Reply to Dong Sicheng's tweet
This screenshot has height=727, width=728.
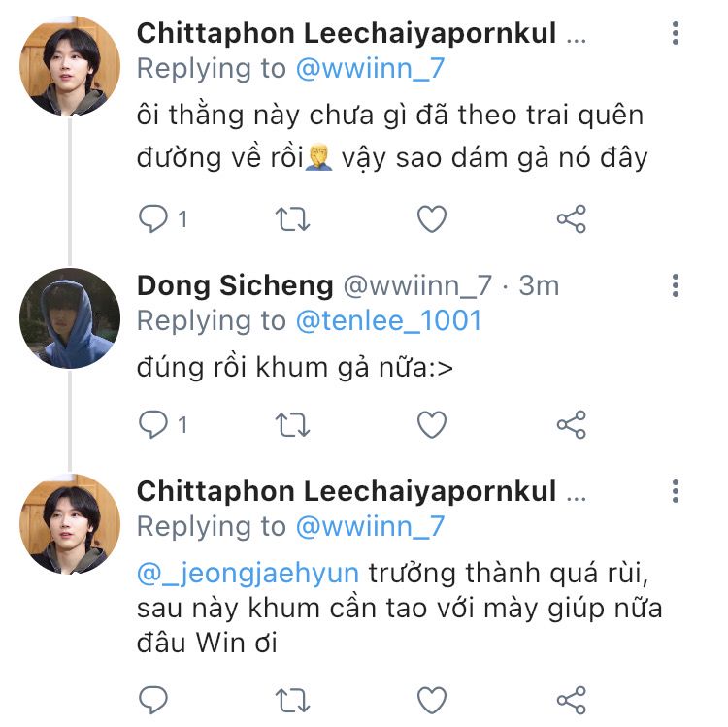(x=153, y=425)
